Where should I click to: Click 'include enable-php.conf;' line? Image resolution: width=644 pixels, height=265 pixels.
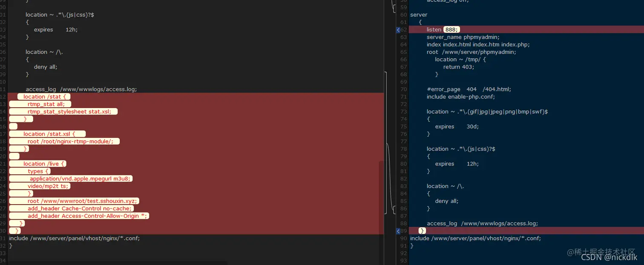(461, 97)
